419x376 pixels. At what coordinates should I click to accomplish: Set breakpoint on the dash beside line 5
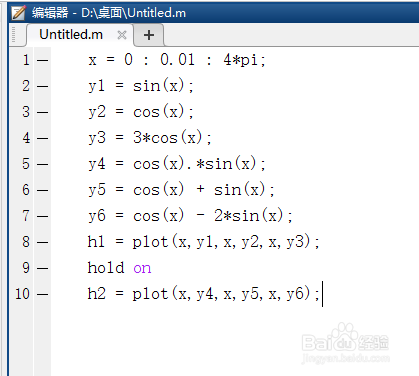tap(42, 165)
